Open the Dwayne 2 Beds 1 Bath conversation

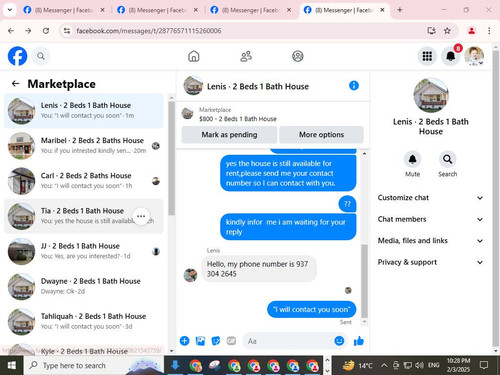point(84,286)
